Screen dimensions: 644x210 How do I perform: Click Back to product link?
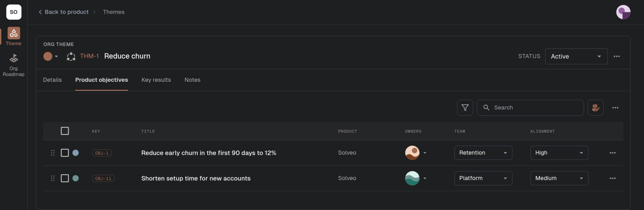click(x=66, y=12)
